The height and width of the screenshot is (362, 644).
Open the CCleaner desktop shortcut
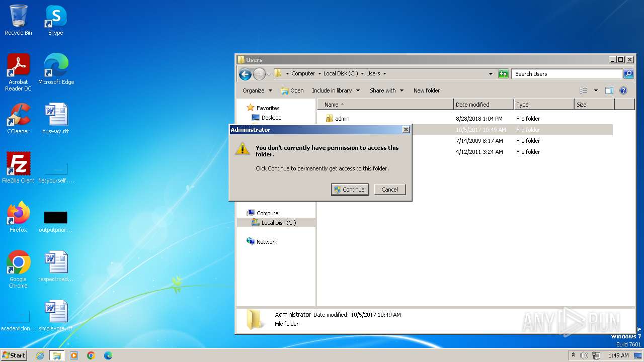pos(18,119)
